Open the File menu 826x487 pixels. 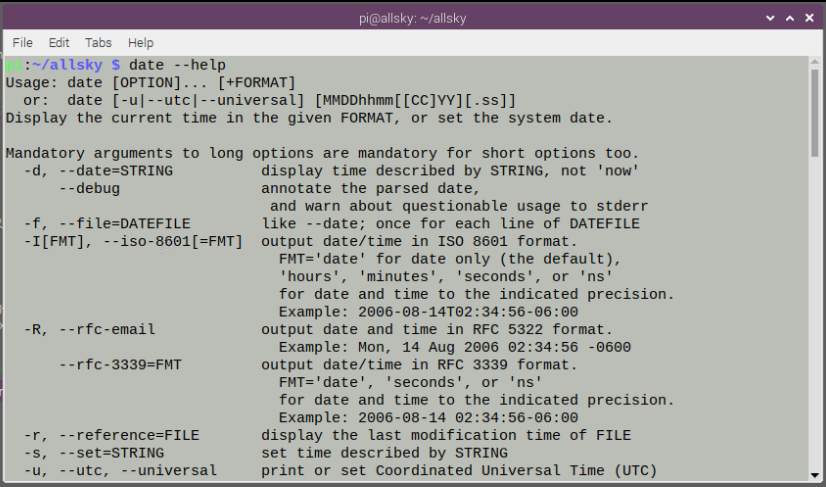pos(22,43)
